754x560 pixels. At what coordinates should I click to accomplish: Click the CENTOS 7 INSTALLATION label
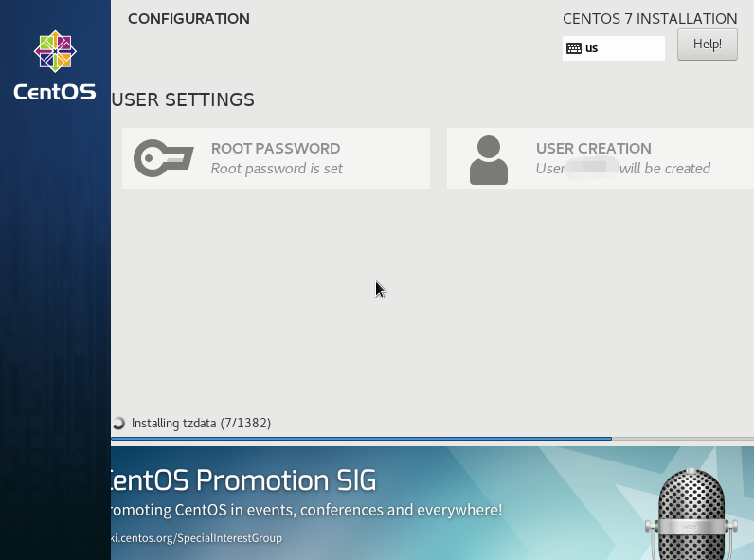click(x=650, y=19)
